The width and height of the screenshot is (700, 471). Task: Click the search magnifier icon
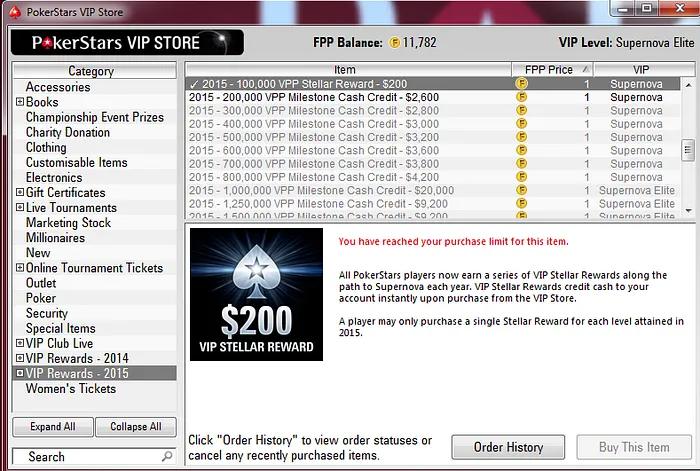pos(167,456)
